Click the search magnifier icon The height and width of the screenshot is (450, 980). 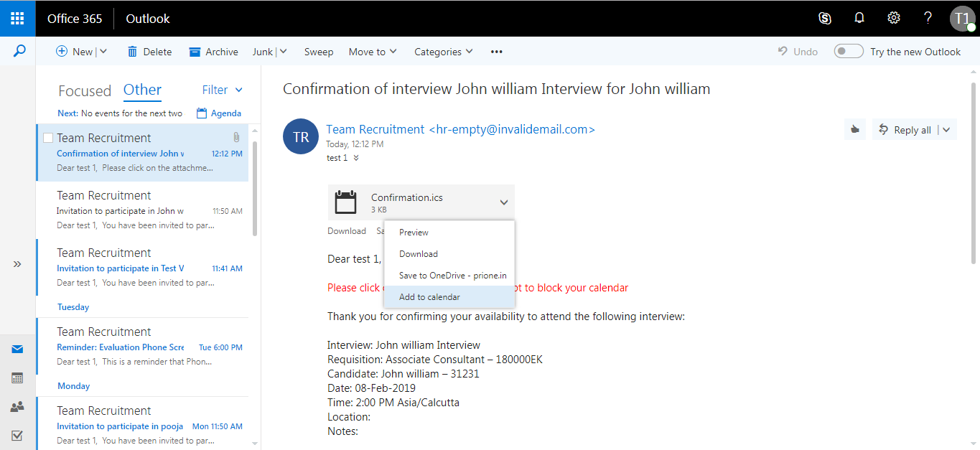19,51
